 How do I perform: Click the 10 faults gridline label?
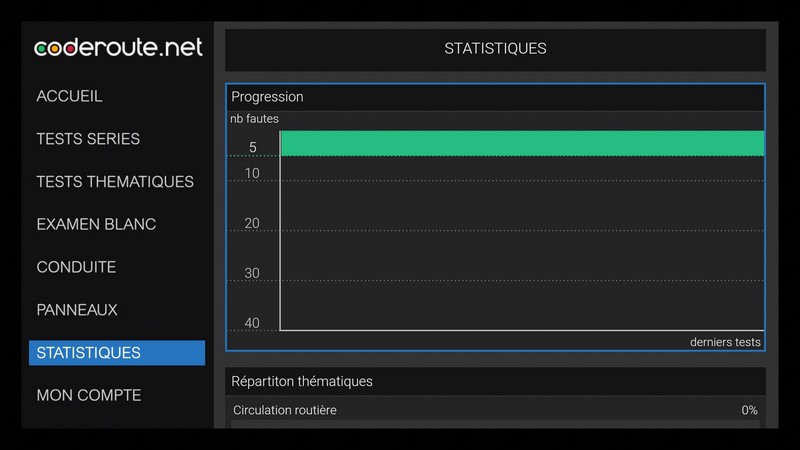click(x=252, y=174)
